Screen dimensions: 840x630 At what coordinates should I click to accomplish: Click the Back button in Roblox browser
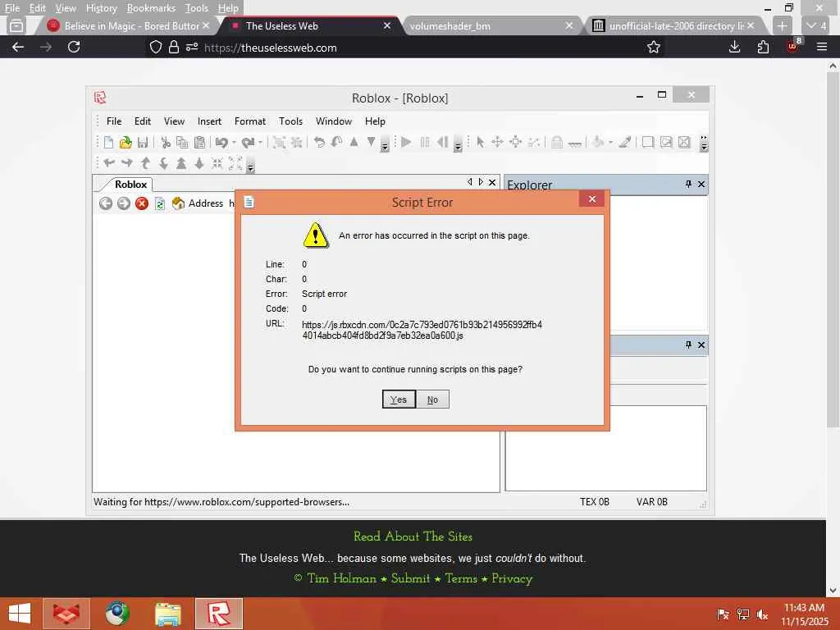click(x=106, y=203)
